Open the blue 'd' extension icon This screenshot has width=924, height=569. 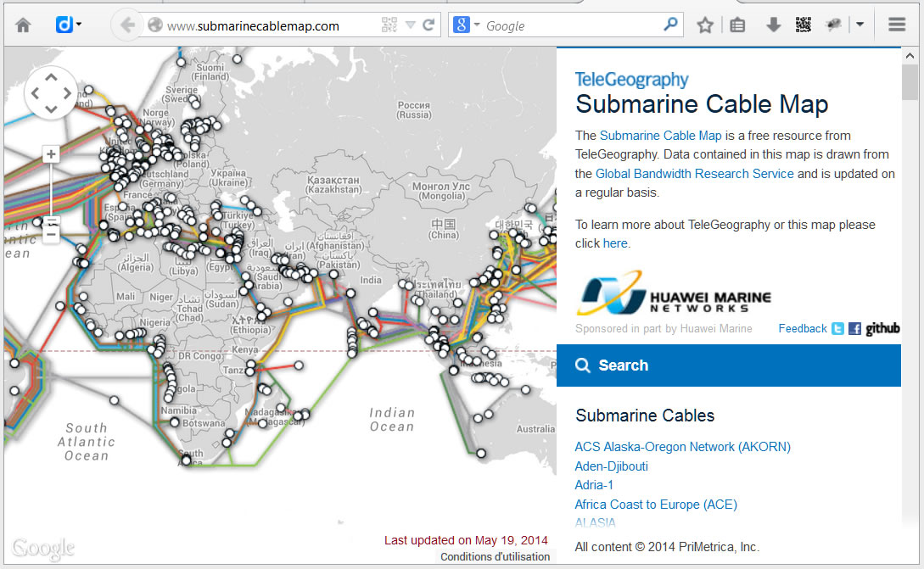point(64,25)
